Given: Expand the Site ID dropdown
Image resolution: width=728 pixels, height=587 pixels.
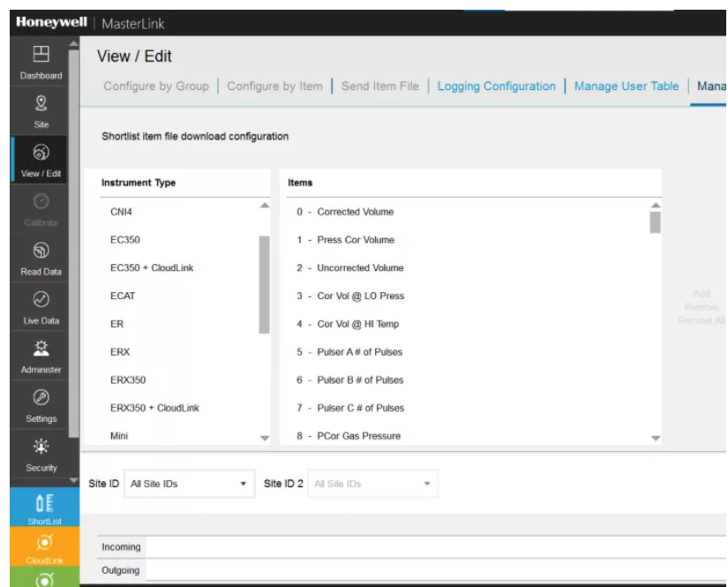Looking at the screenshot, I should coord(189,484).
